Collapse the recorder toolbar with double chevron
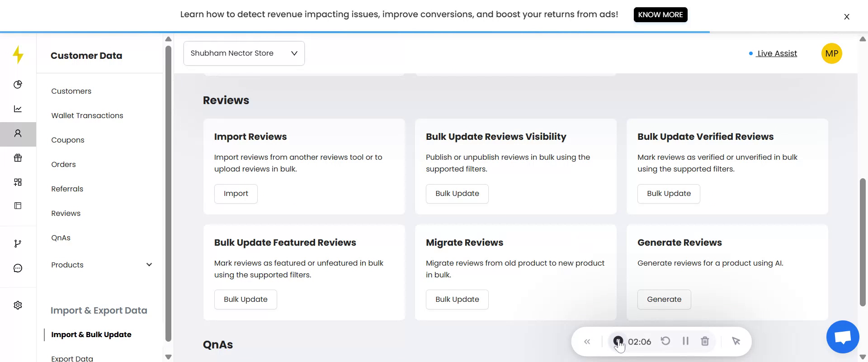 coord(587,342)
